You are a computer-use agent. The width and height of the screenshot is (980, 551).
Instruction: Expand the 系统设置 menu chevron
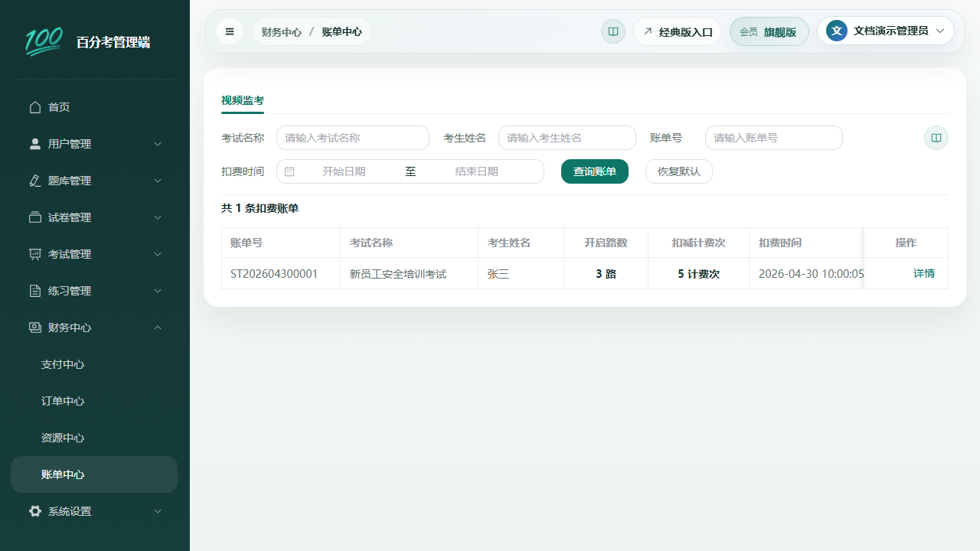click(158, 511)
